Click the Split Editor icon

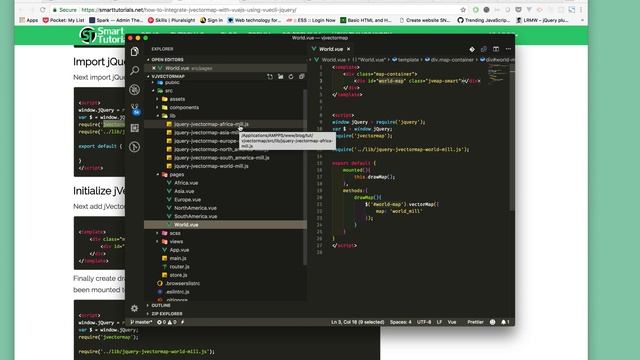496,49
